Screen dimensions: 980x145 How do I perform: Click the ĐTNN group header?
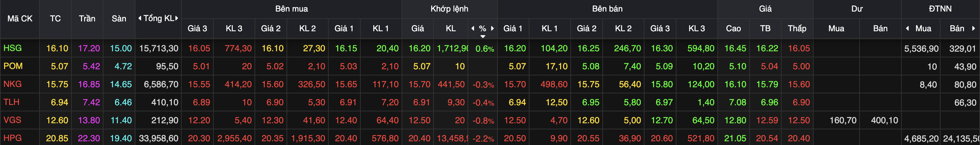pos(940,9)
